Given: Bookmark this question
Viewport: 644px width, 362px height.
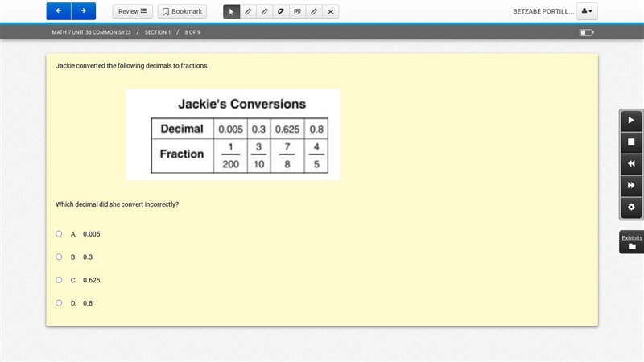Looking at the screenshot, I should tap(182, 11).
